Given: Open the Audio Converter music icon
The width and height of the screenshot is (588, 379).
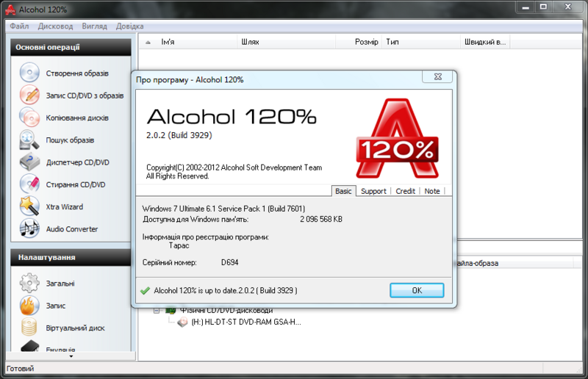Looking at the screenshot, I should pyautogui.click(x=29, y=229).
